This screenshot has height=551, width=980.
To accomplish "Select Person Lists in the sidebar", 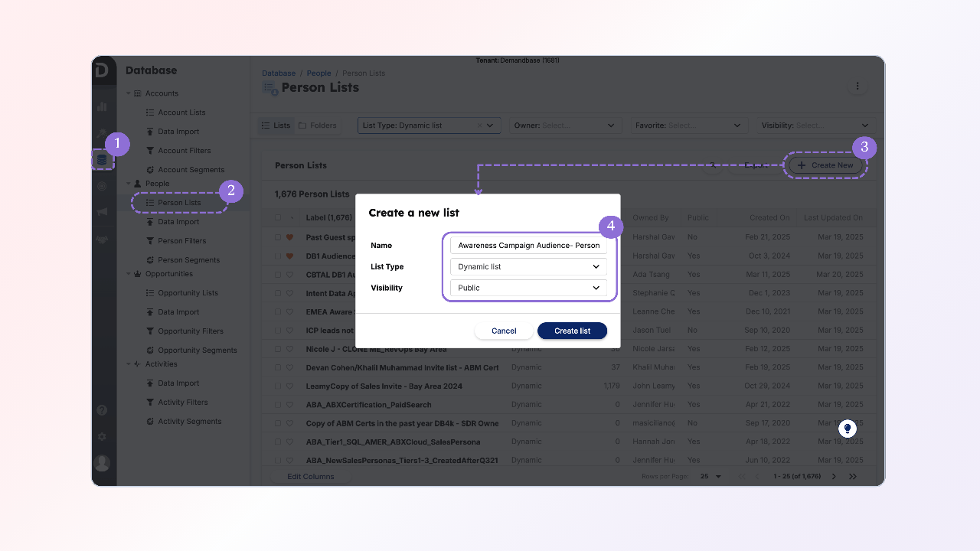I will (179, 203).
